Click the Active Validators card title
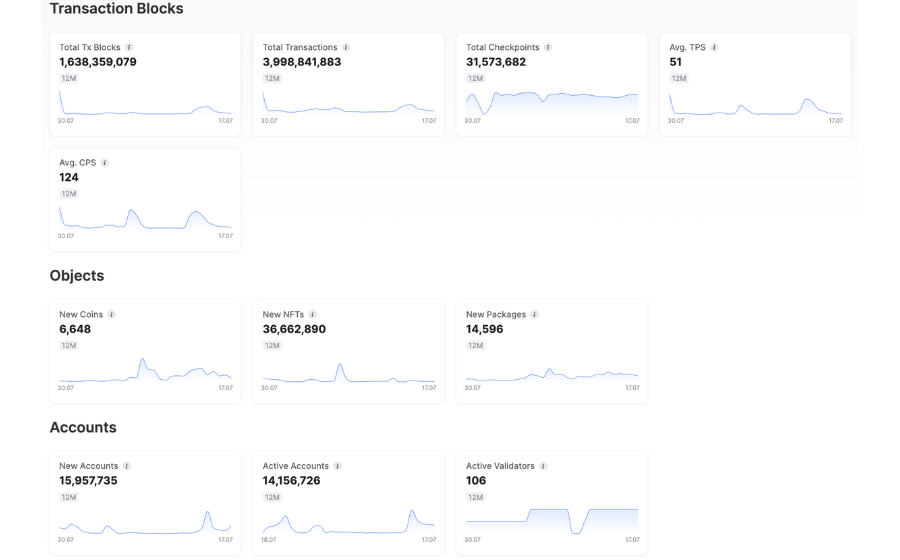 coord(501,466)
